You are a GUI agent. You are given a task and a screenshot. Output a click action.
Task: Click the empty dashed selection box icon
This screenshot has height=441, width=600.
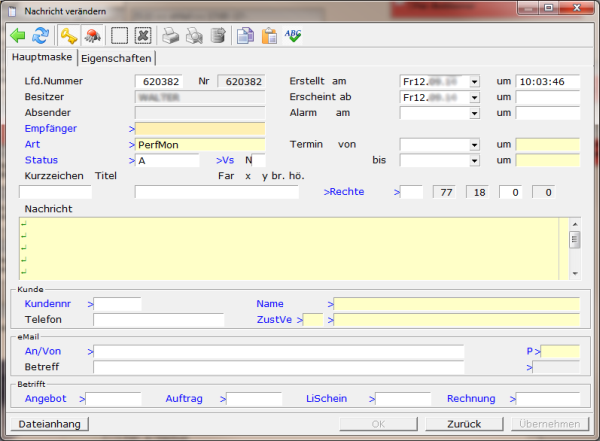tap(120, 36)
